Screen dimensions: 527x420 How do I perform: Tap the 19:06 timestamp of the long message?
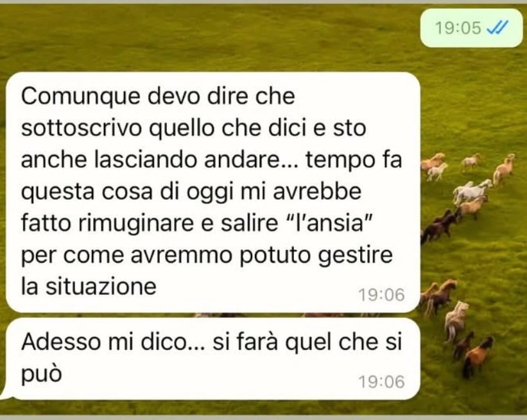pyautogui.click(x=381, y=295)
